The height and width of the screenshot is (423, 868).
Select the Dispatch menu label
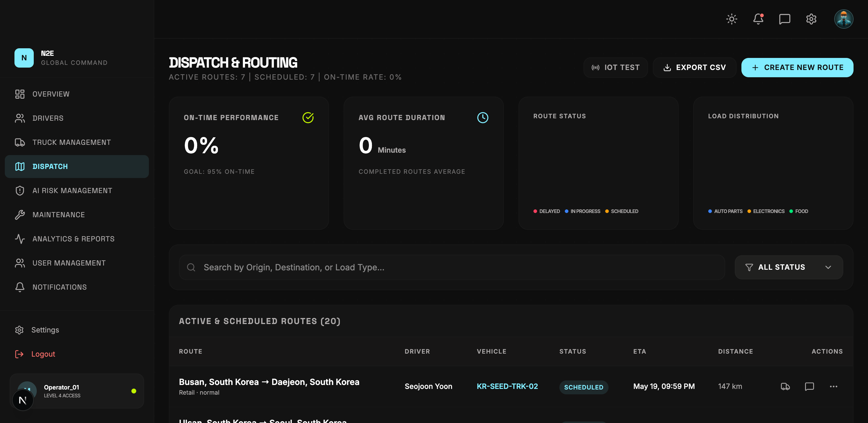(x=50, y=166)
